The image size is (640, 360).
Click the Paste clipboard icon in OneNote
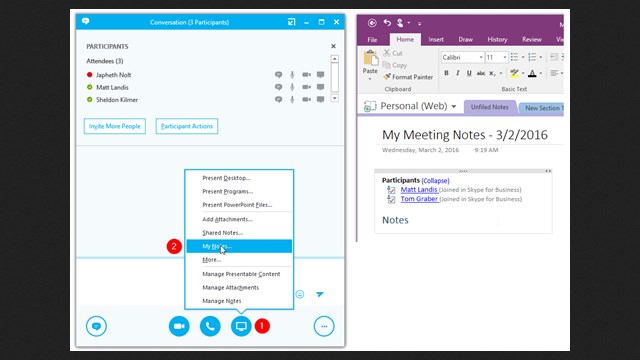tap(371, 58)
